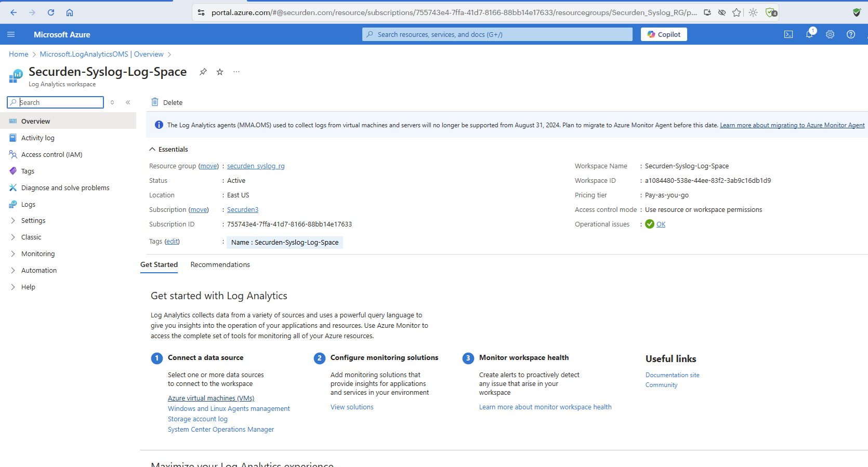Pin the workspace with the pin icon
868x467 pixels.
203,72
